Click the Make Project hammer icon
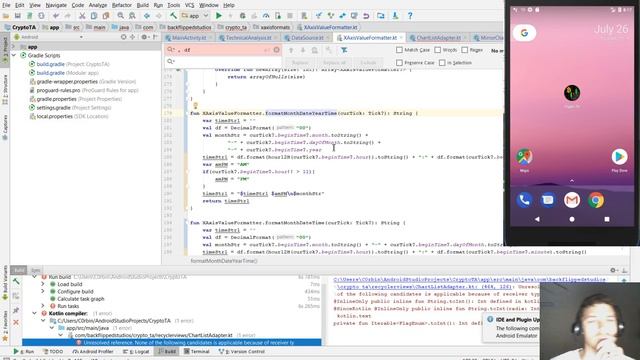Screen dimensions: 640x360 click(173, 16)
